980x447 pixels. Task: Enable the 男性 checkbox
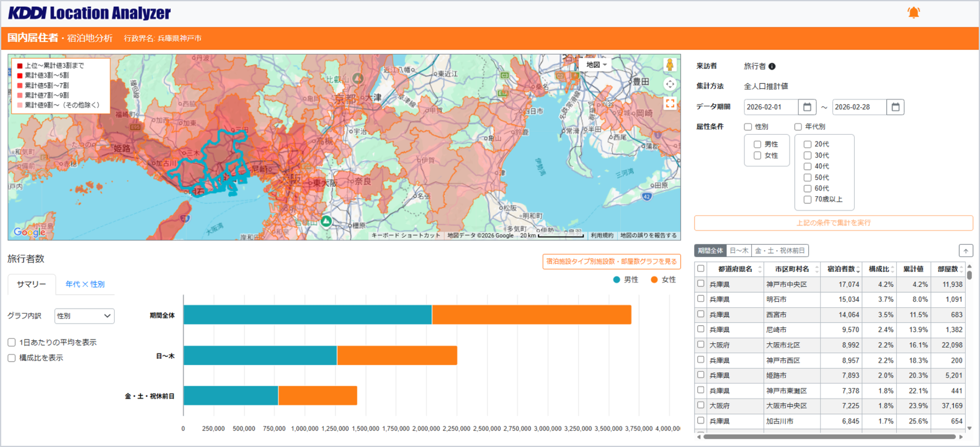[757, 144]
